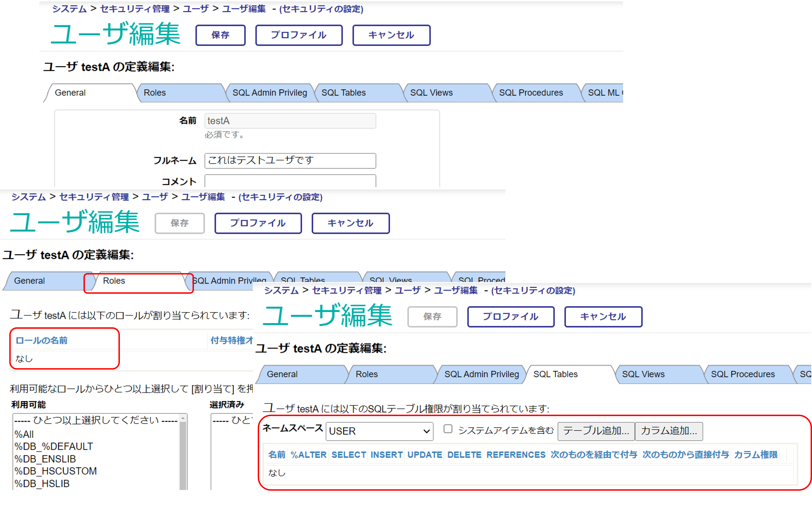
Task: Open SQL Procedures tab in top panel
Action: point(531,93)
